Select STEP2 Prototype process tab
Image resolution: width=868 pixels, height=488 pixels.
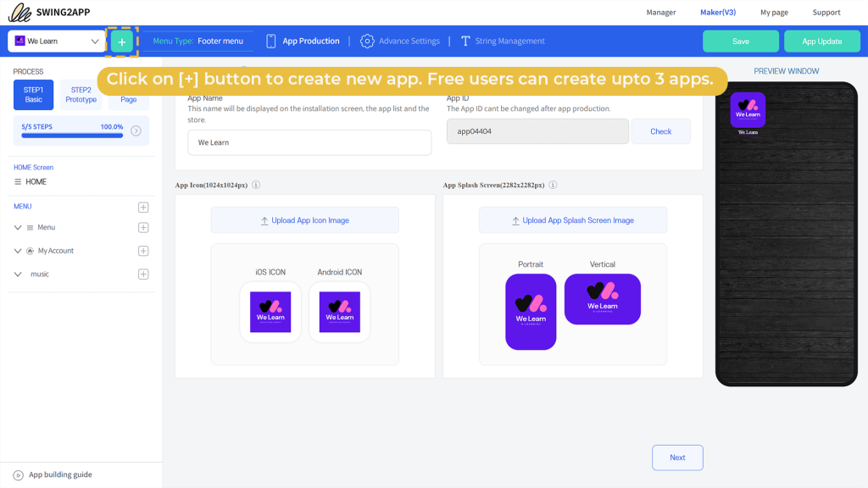pos(81,95)
